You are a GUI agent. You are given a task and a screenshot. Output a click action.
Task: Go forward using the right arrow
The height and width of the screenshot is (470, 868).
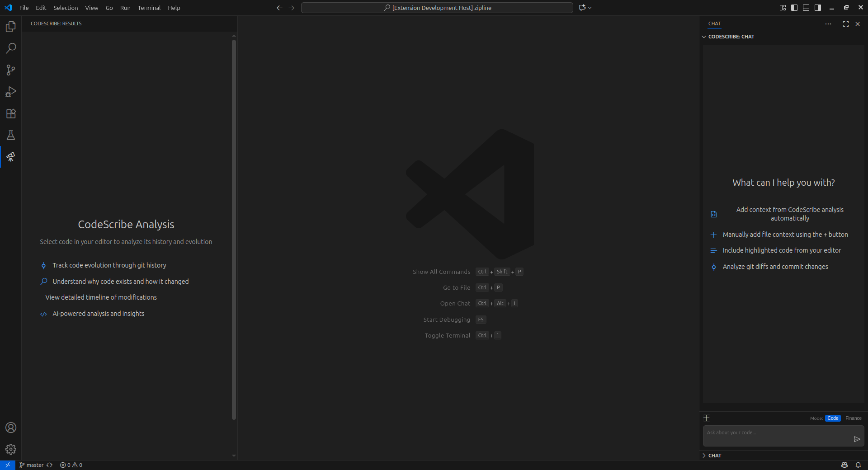[292, 8]
